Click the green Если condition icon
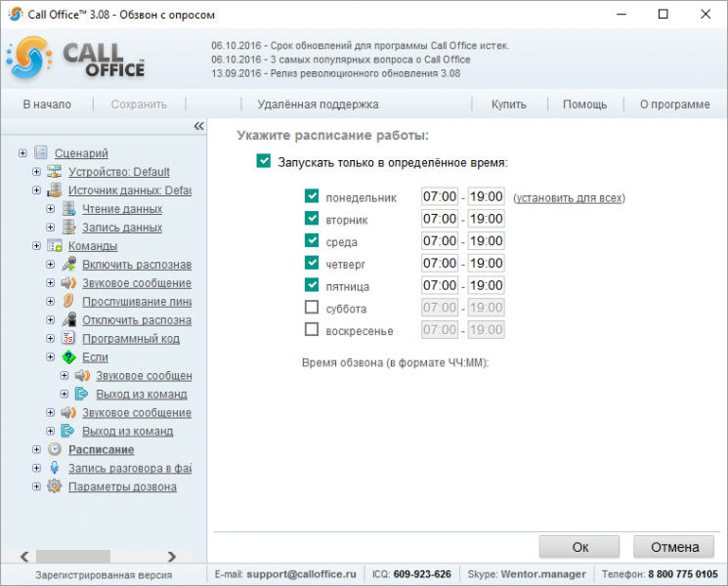Image resolution: width=728 pixels, height=586 pixels. click(x=68, y=356)
